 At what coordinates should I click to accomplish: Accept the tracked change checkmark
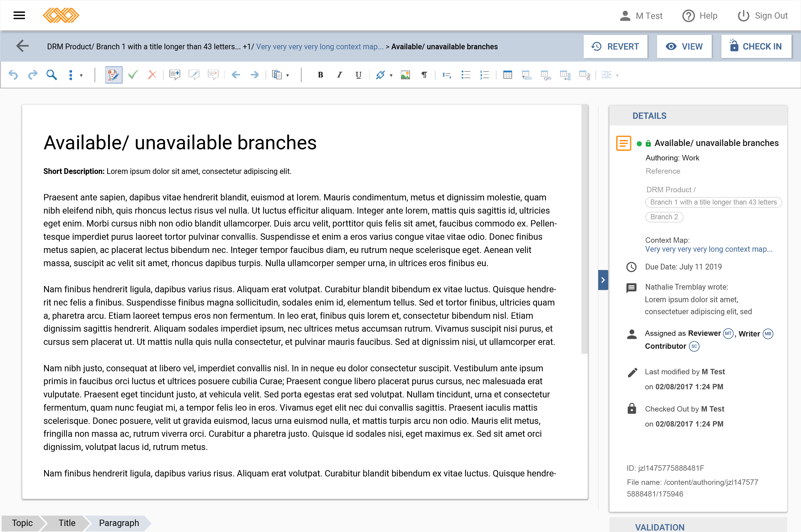[x=133, y=74]
